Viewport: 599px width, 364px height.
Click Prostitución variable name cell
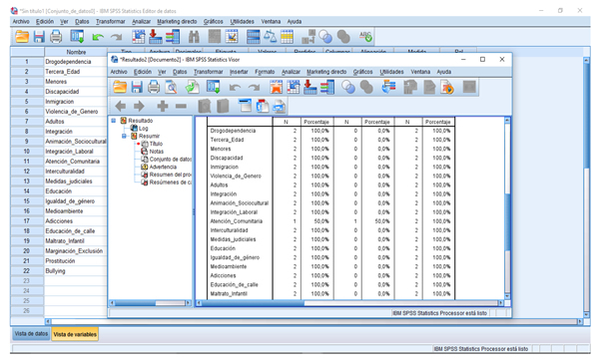(x=76, y=261)
